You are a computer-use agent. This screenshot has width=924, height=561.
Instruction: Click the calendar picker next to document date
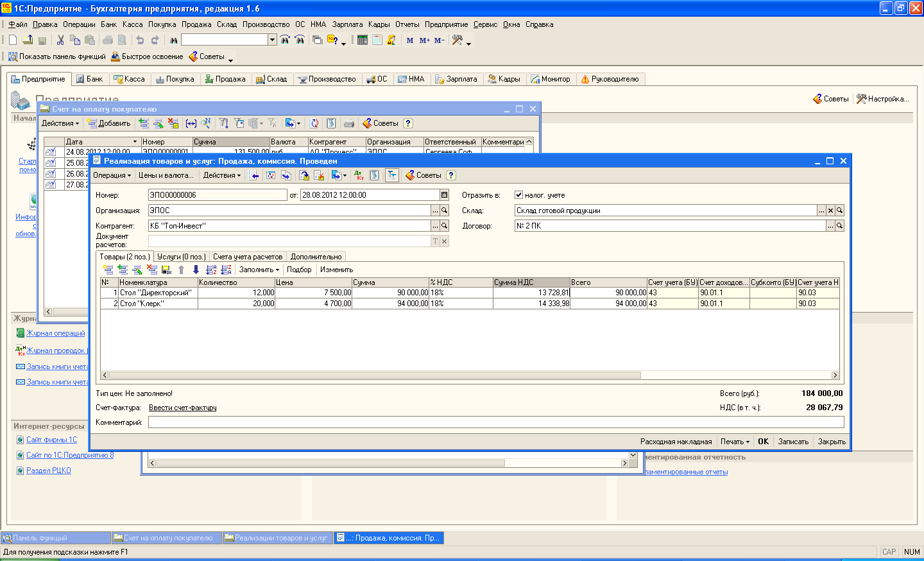[x=444, y=195]
